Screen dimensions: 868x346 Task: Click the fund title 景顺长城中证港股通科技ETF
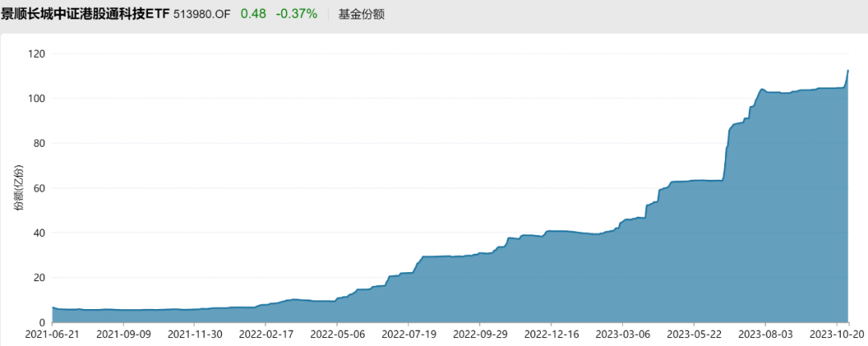click(84, 14)
